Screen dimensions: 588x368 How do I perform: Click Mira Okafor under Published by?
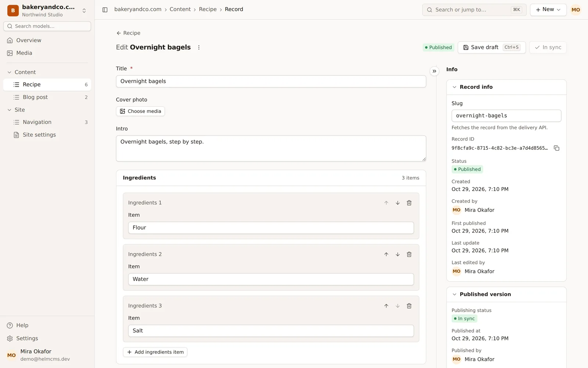click(x=479, y=359)
